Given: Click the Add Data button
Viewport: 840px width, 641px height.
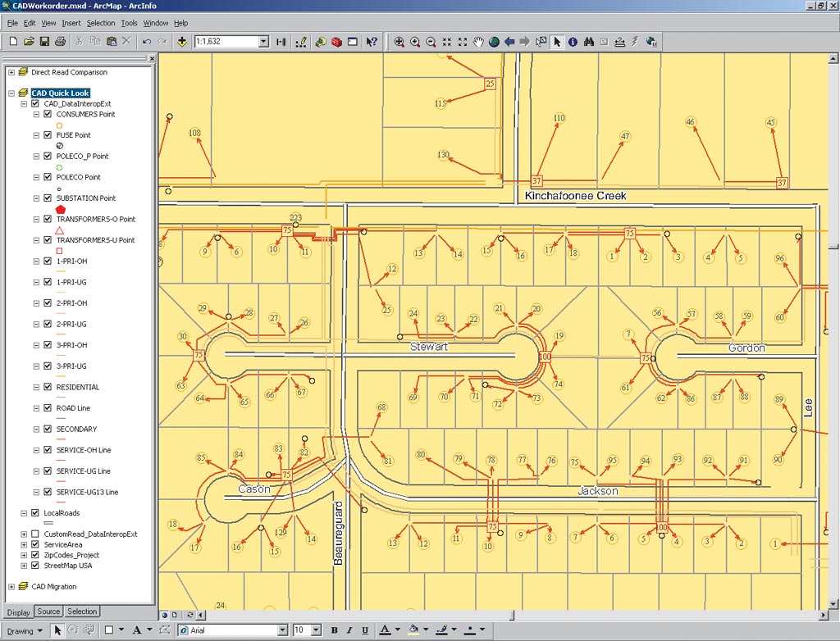Looking at the screenshot, I should [x=181, y=42].
